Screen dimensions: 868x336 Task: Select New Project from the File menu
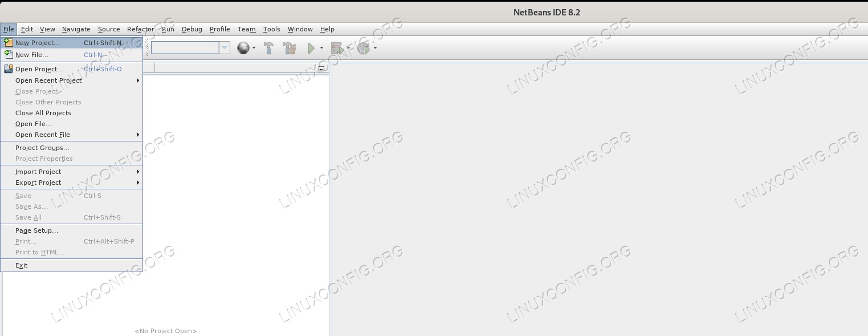pos(71,43)
